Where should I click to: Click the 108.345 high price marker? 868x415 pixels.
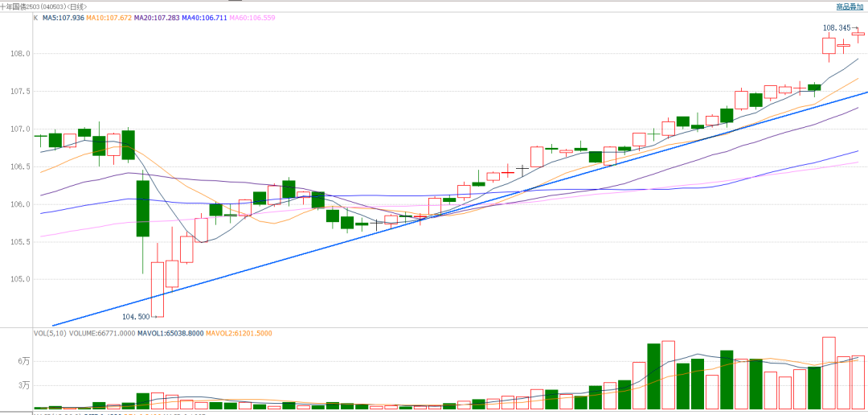point(836,27)
